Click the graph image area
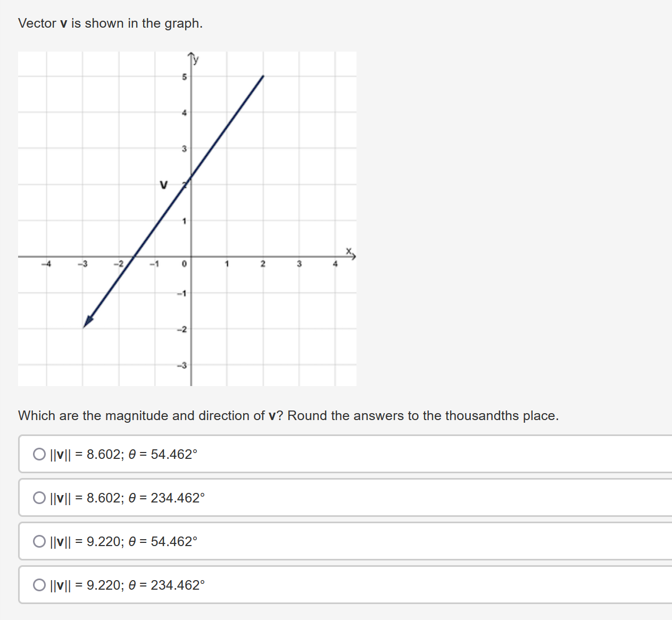This screenshot has width=672, height=620. (186, 218)
